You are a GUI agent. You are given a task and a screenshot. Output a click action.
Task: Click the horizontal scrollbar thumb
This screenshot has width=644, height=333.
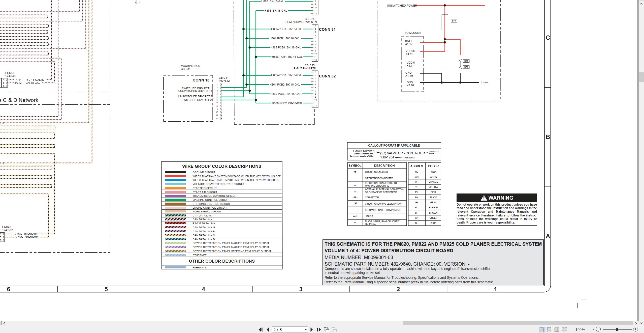coord(518,323)
